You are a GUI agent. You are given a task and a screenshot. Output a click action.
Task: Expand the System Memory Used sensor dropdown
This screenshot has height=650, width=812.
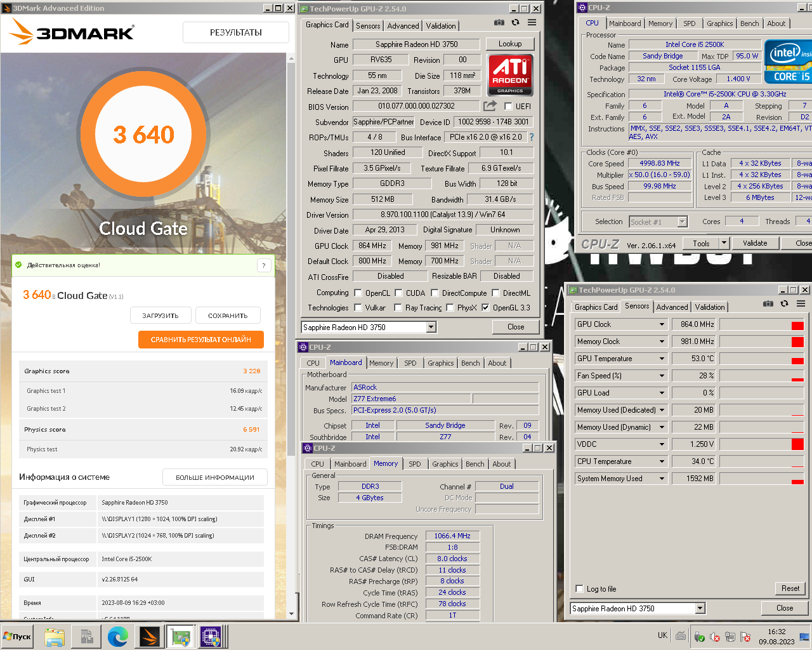[x=662, y=479]
